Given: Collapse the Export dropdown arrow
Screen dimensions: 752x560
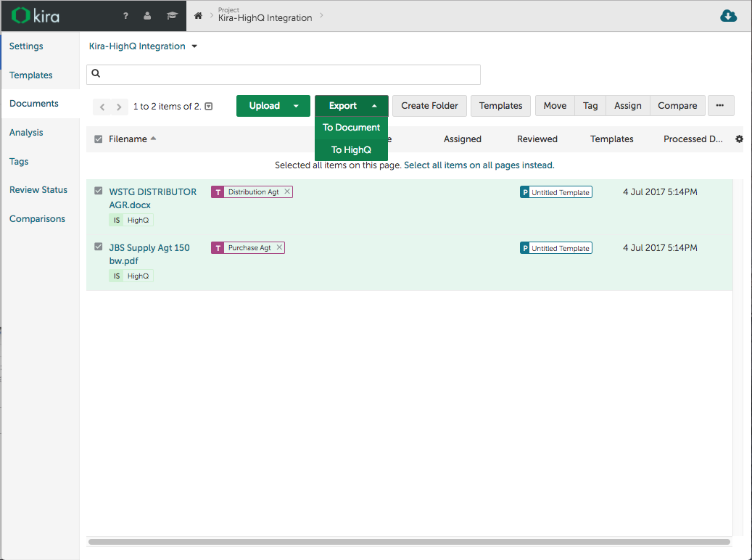Looking at the screenshot, I should point(374,106).
